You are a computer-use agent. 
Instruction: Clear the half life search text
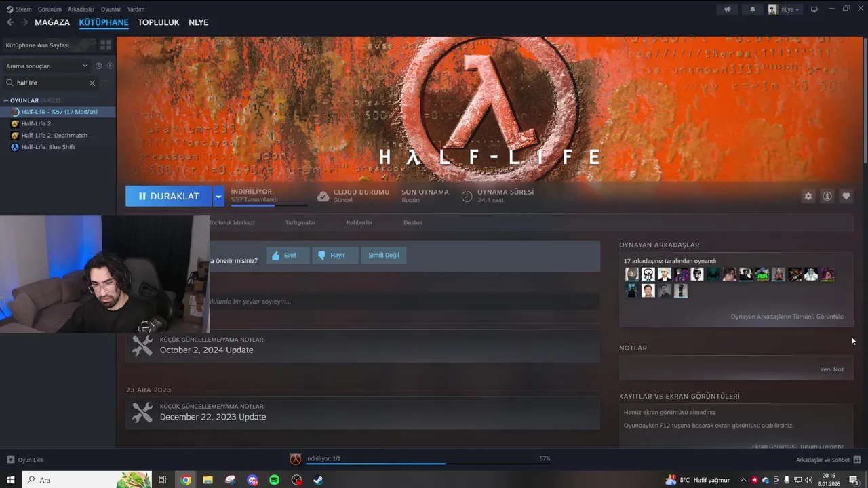click(x=92, y=83)
